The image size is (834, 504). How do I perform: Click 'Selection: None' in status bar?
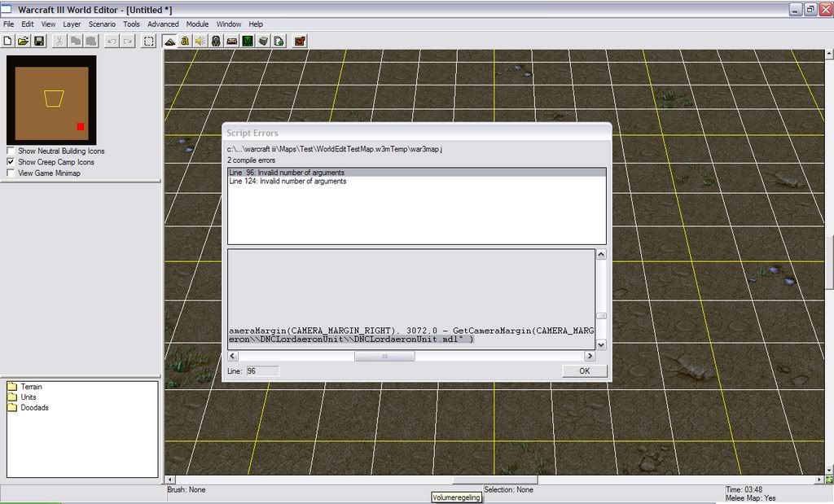tap(508, 489)
